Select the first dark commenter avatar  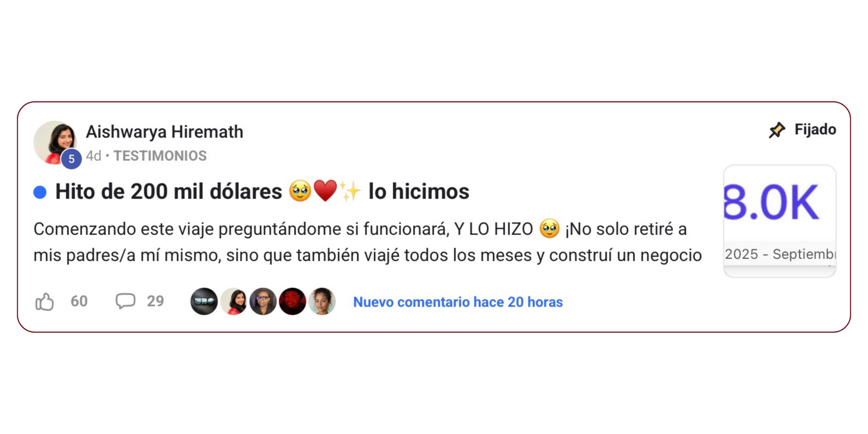(204, 302)
